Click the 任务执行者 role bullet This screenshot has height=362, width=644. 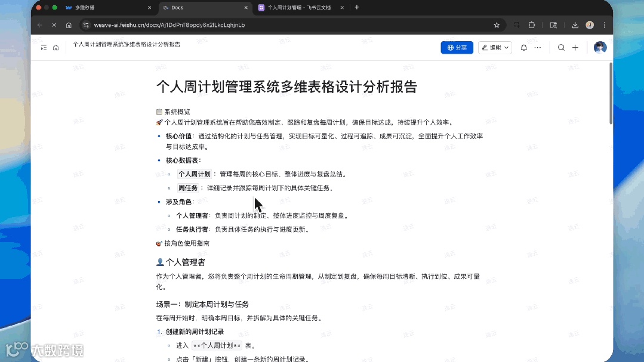pyautogui.click(x=243, y=230)
